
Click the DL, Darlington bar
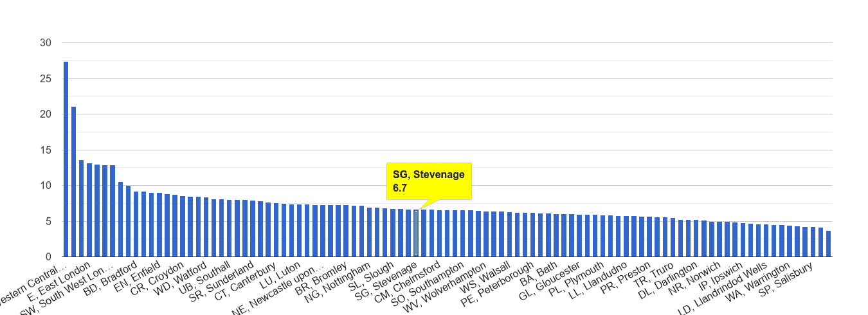(x=696, y=239)
